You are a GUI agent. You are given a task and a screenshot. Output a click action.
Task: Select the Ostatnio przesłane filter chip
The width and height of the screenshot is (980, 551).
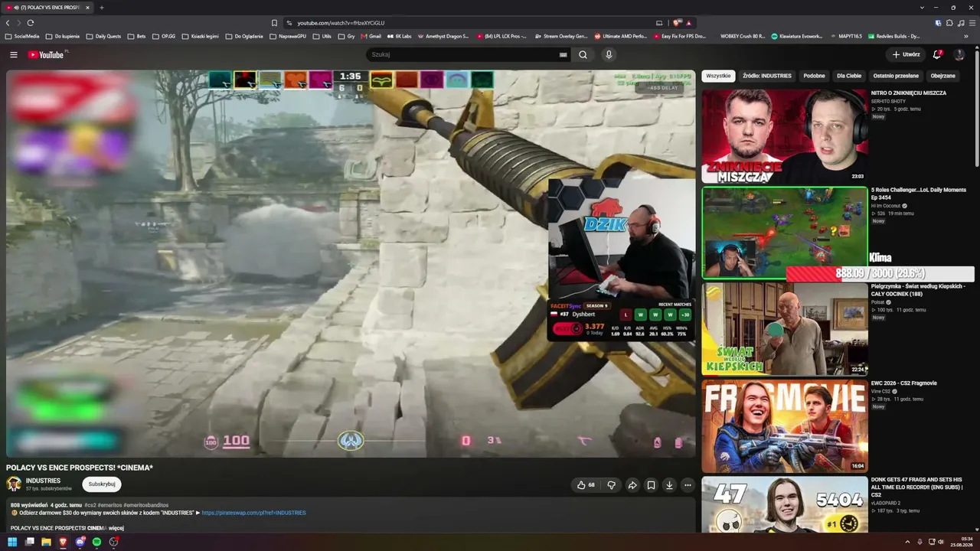pos(896,76)
